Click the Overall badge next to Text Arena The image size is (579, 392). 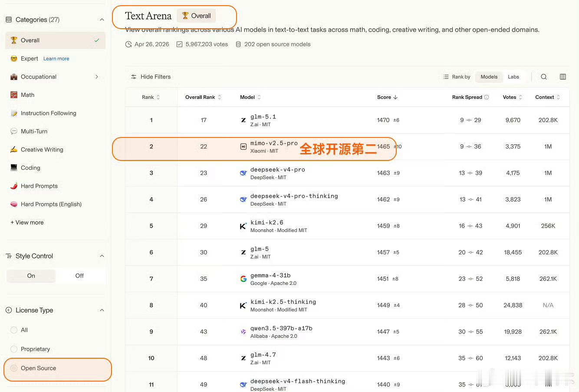pos(196,16)
